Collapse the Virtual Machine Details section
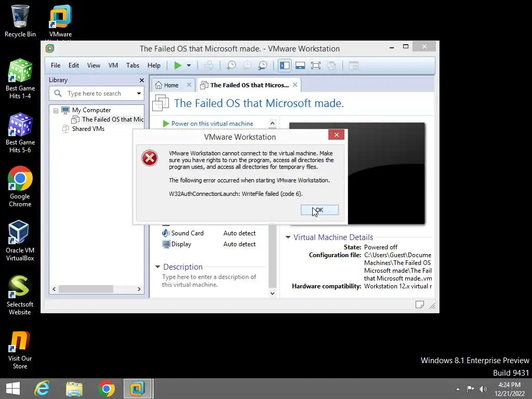The width and height of the screenshot is (532, 399). pos(288,237)
